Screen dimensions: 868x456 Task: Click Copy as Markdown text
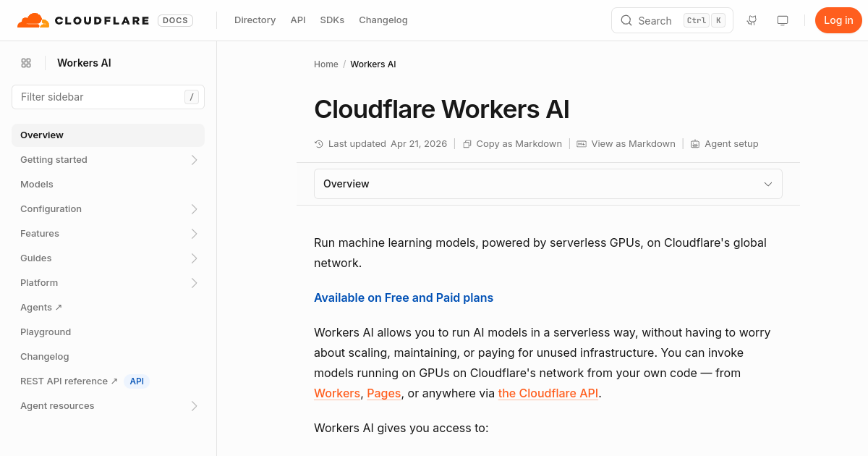[519, 144]
